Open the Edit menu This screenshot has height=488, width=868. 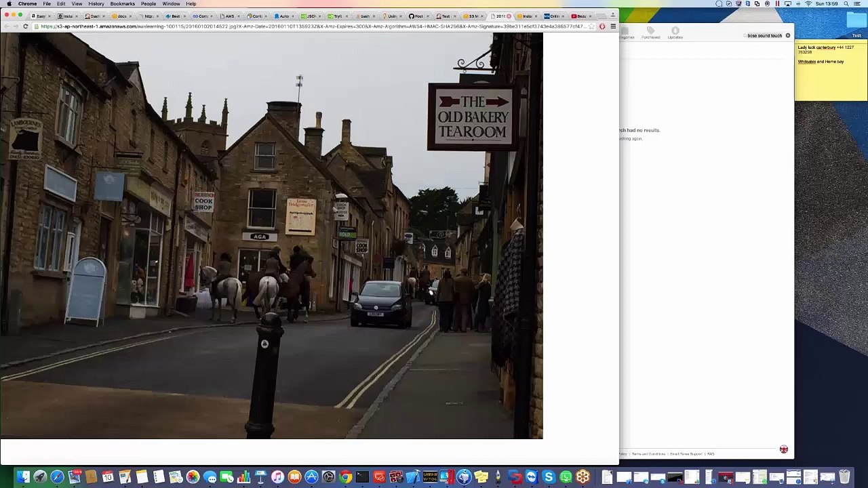61,4
